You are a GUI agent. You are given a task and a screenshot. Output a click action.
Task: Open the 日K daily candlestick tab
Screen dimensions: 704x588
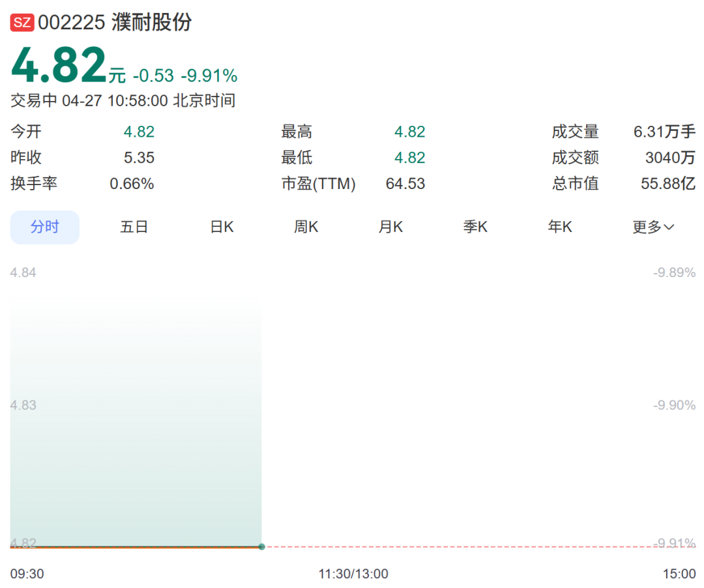click(222, 227)
